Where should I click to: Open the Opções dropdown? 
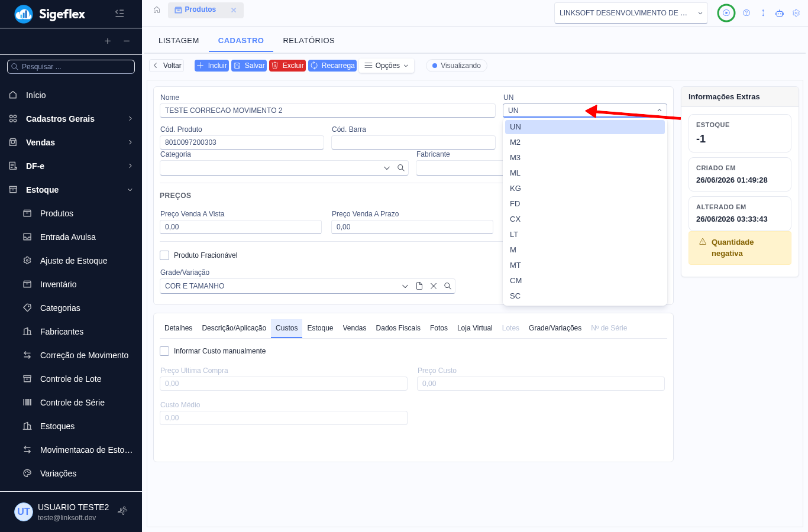(387, 66)
